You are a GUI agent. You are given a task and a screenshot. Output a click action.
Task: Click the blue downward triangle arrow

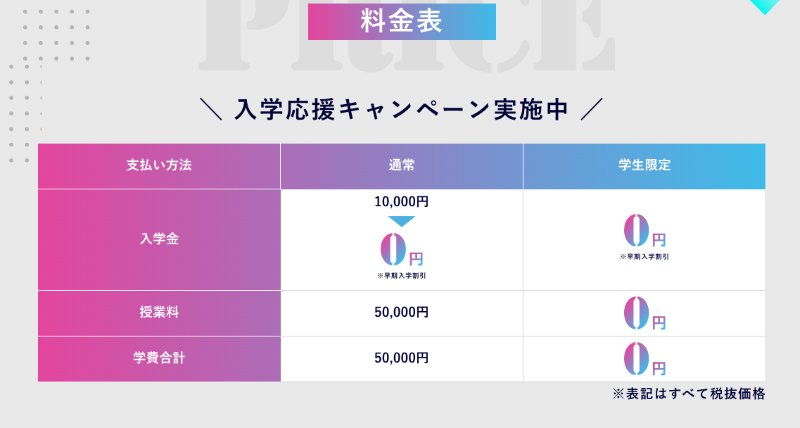(402, 221)
